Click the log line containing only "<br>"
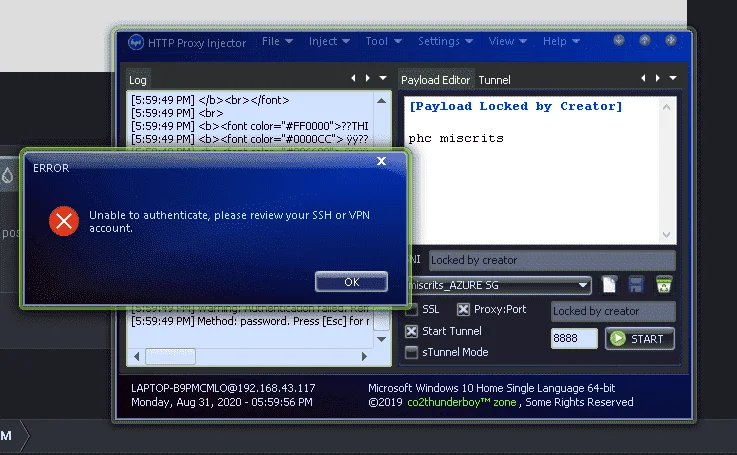This screenshot has height=455, width=737. pos(177,113)
